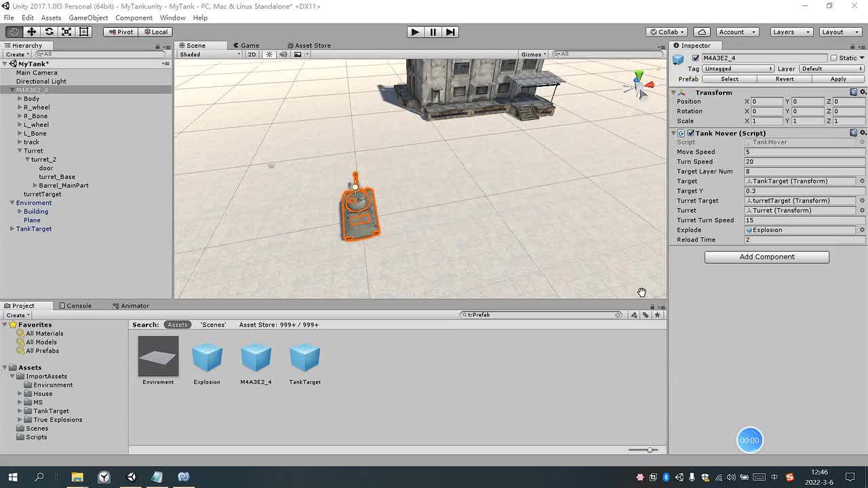Open Hierarchy Create dropdown
Screen dimensions: 868x488
tap(17, 54)
